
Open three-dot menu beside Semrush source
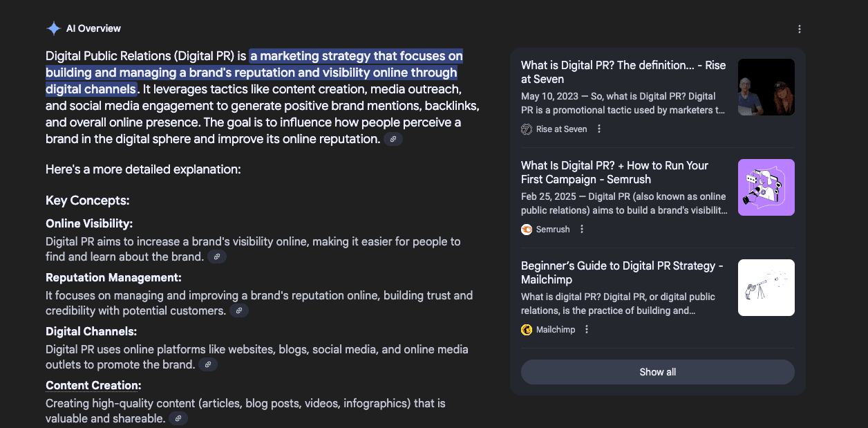pos(582,230)
